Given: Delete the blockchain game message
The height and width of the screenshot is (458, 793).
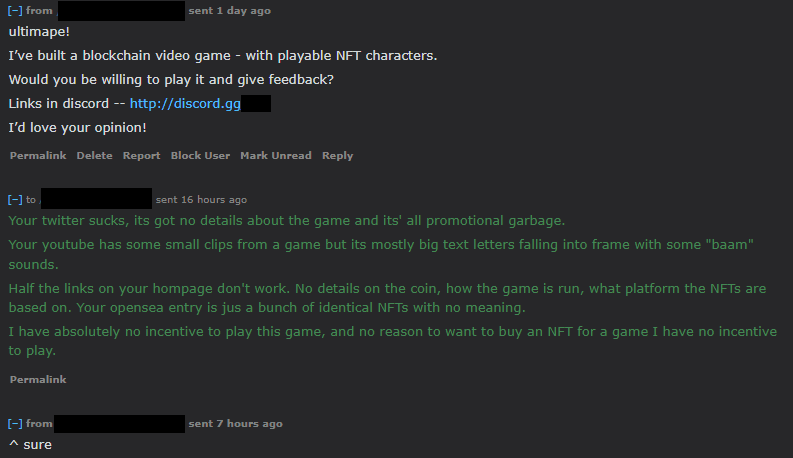Looking at the screenshot, I should click(95, 156).
